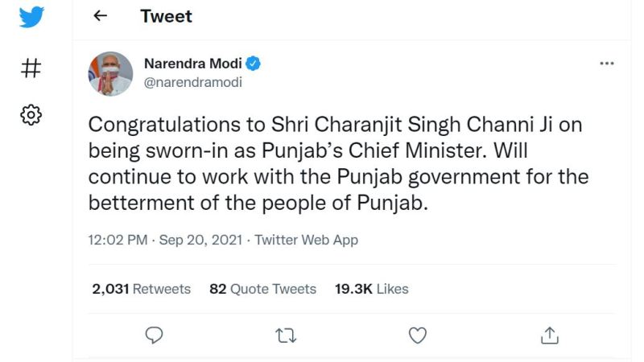The image size is (644, 362).
Task: Share the tweet via upload icon
Action: 550,335
